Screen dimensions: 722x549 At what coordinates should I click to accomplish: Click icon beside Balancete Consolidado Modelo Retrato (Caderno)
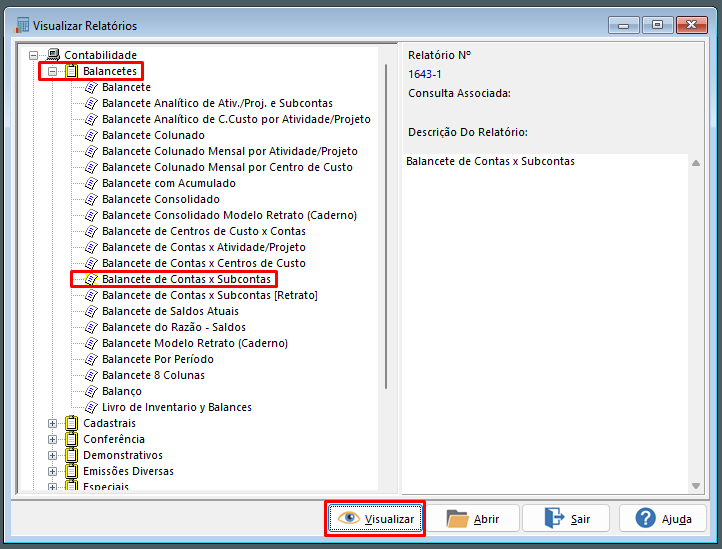92,215
